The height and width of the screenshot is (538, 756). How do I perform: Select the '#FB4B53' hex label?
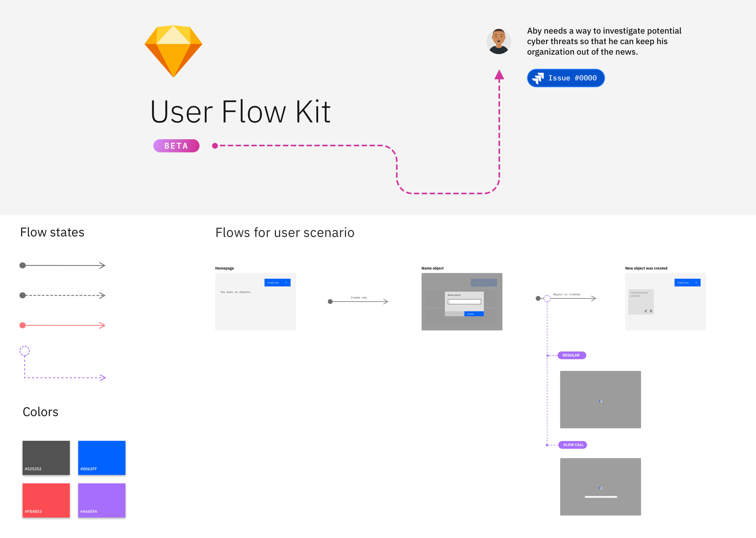coord(33,511)
